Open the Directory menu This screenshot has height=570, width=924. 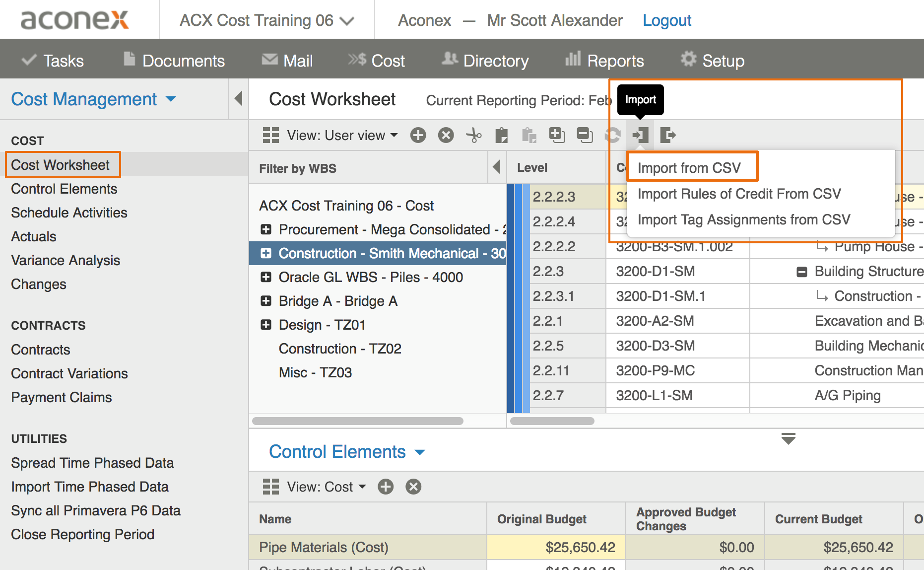click(x=485, y=61)
